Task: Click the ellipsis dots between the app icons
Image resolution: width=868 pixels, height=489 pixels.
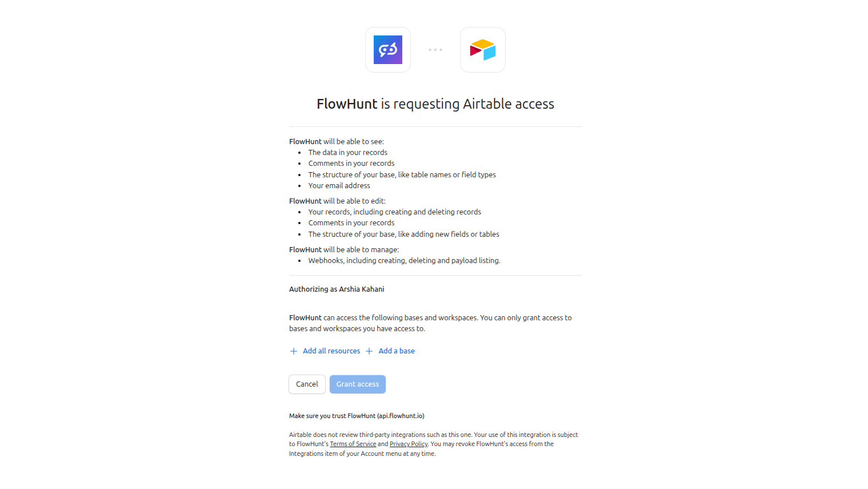Action: tap(435, 50)
